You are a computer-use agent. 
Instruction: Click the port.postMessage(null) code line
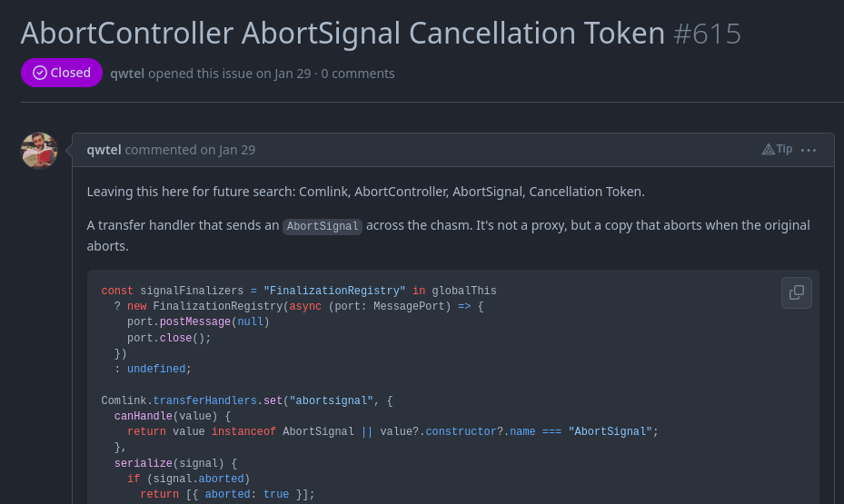pyautogui.click(x=198, y=321)
